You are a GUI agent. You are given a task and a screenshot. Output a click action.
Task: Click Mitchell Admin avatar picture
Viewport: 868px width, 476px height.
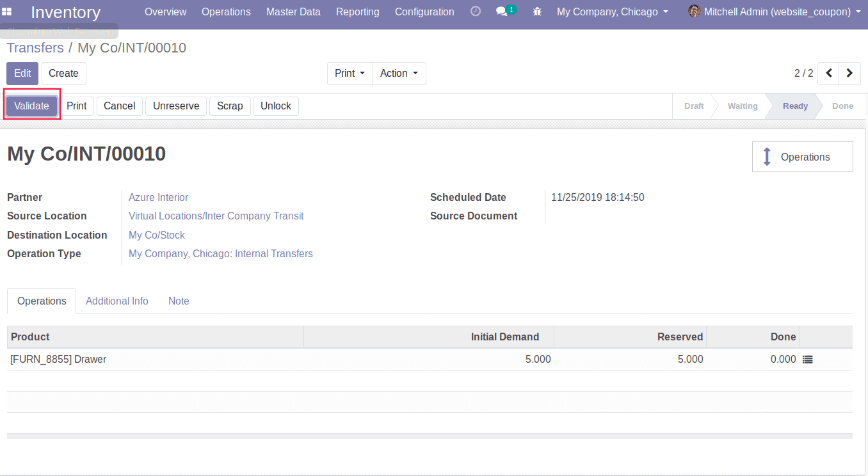click(694, 12)
